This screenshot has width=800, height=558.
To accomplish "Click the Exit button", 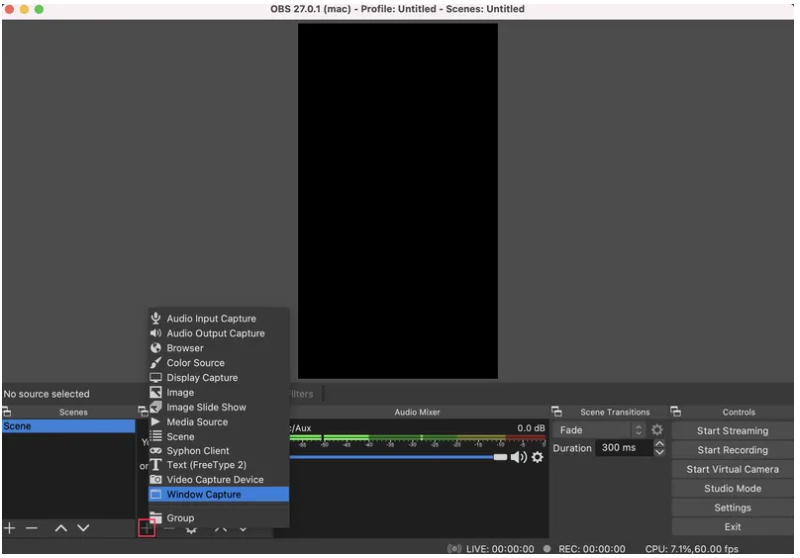I will (x=732, y=527).
